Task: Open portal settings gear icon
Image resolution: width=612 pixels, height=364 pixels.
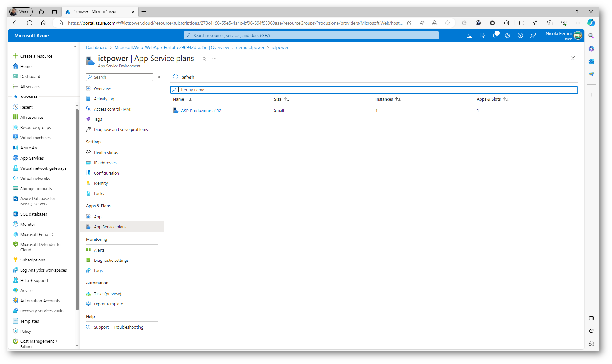Action: coord(507,35)
